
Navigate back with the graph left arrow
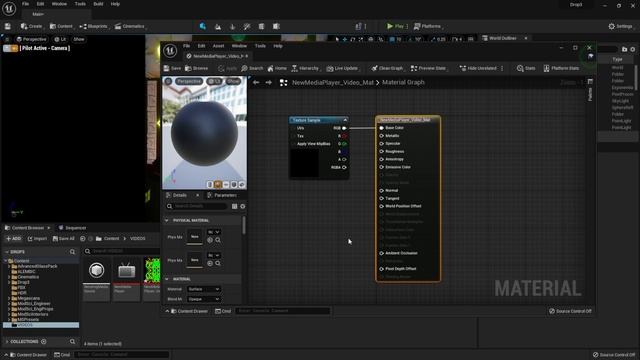click(x=256, y=82)
